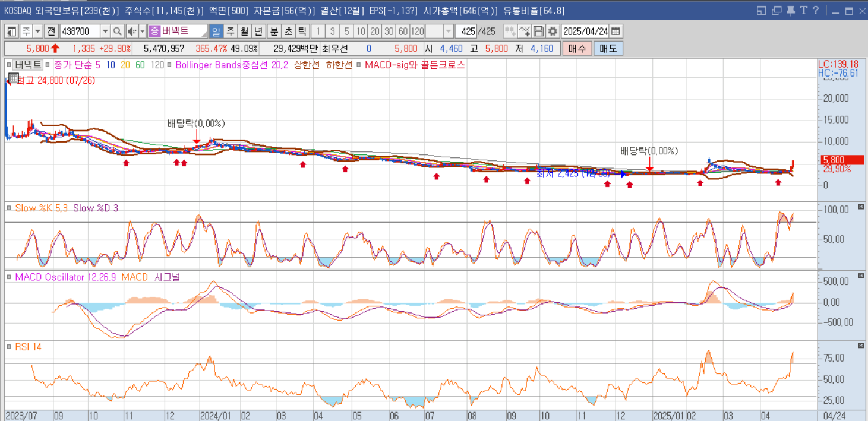Viewport: 868px width, 421px height.
Task: Click the LC:139,18 readout
Action: pyautogui.click(x=838, y=64)
